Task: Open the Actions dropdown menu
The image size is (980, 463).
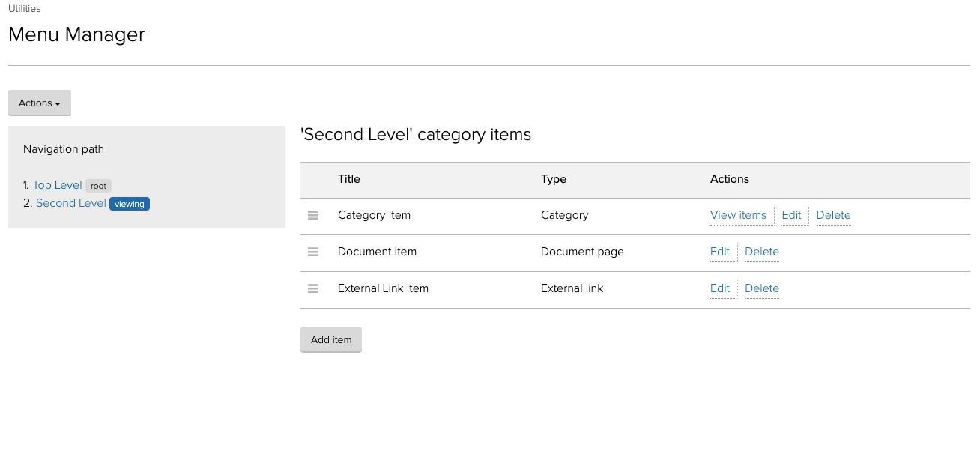Action: click(x=40, y=103)
